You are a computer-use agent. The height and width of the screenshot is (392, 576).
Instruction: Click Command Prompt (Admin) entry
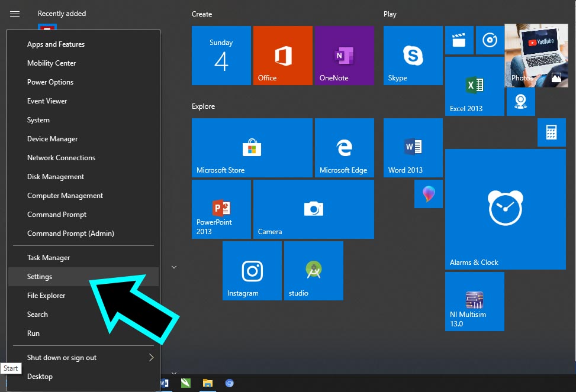click(x=70, y=234)
